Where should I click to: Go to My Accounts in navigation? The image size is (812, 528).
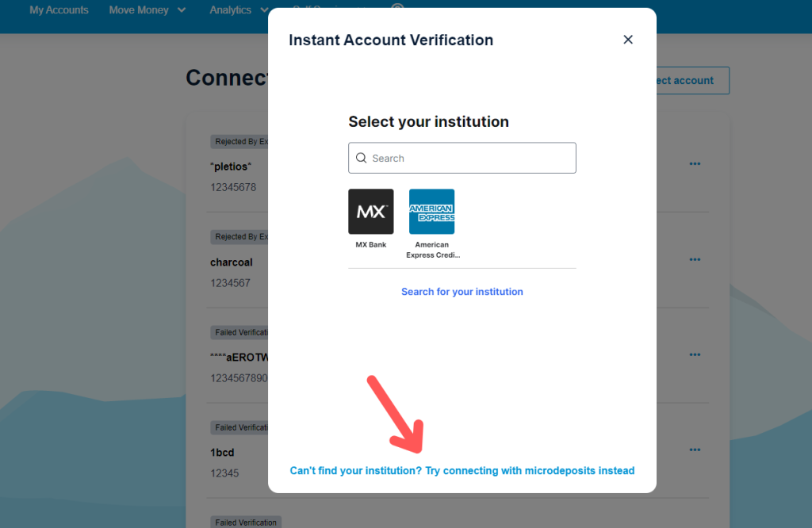[59, 10]
